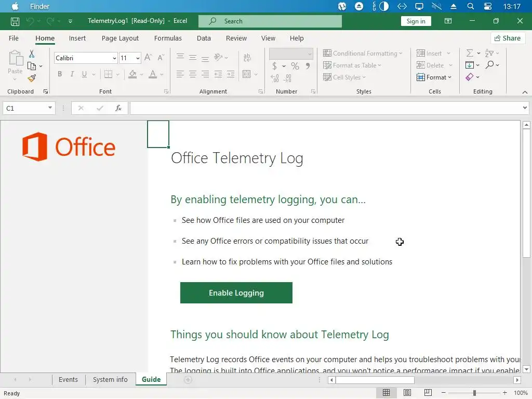Screen dimensions: 532x399
Task: Click the Fill Color bucket icon
Action: tap(132, 74)
